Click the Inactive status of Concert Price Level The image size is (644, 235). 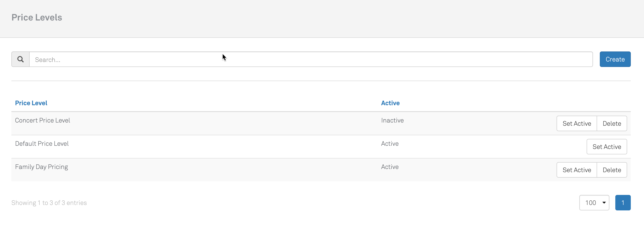tap(392, 120)
